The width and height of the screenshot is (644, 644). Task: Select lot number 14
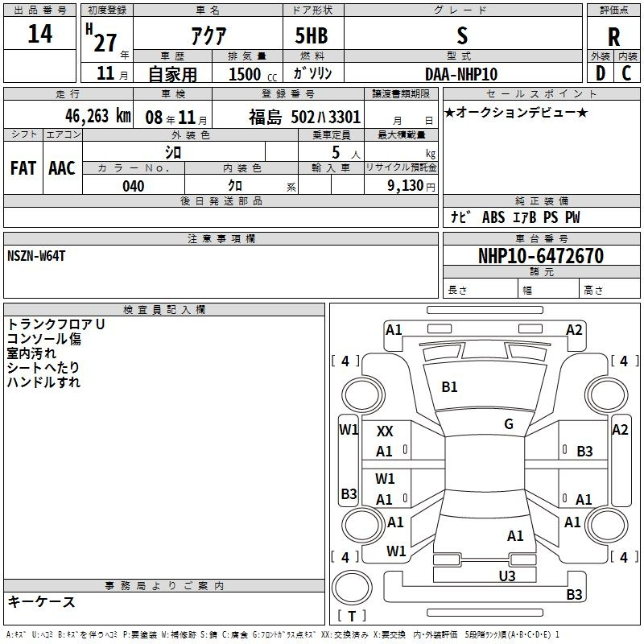point(39,33)
